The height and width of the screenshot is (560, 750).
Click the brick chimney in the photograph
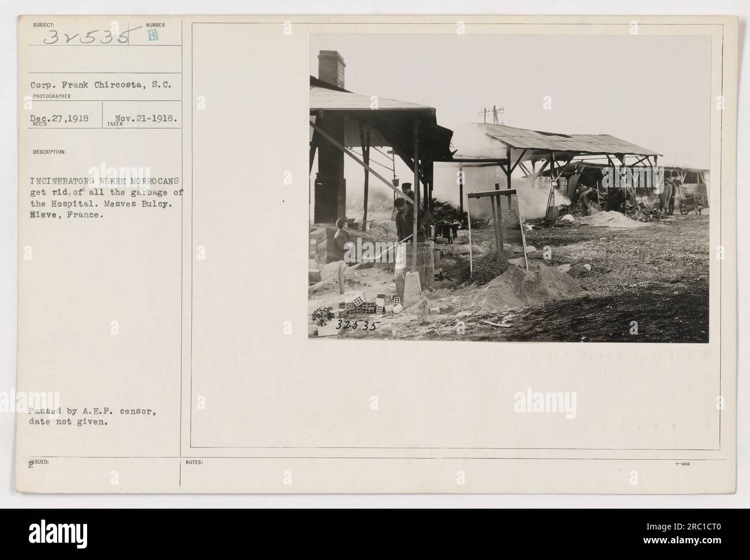[331, 68]
